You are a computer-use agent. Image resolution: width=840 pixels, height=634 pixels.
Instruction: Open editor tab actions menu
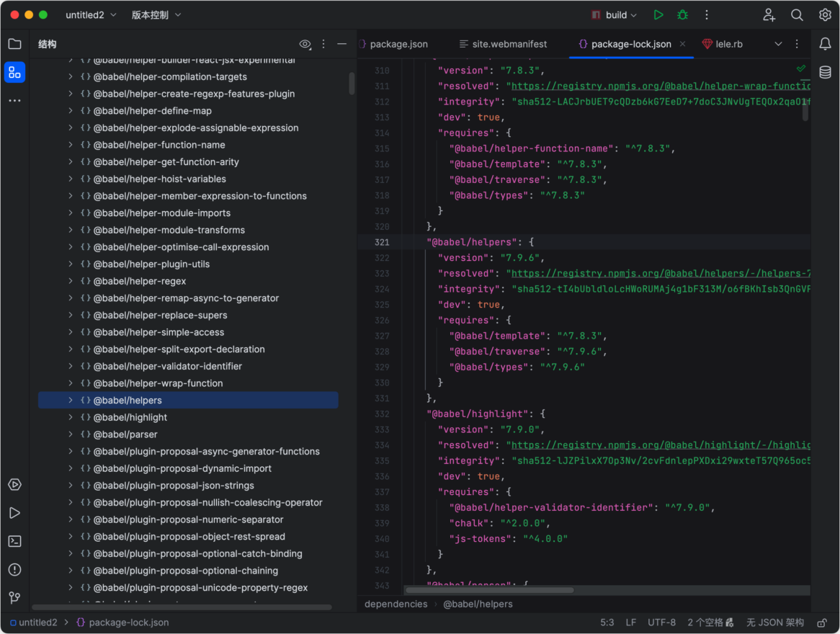click(797, 44)
